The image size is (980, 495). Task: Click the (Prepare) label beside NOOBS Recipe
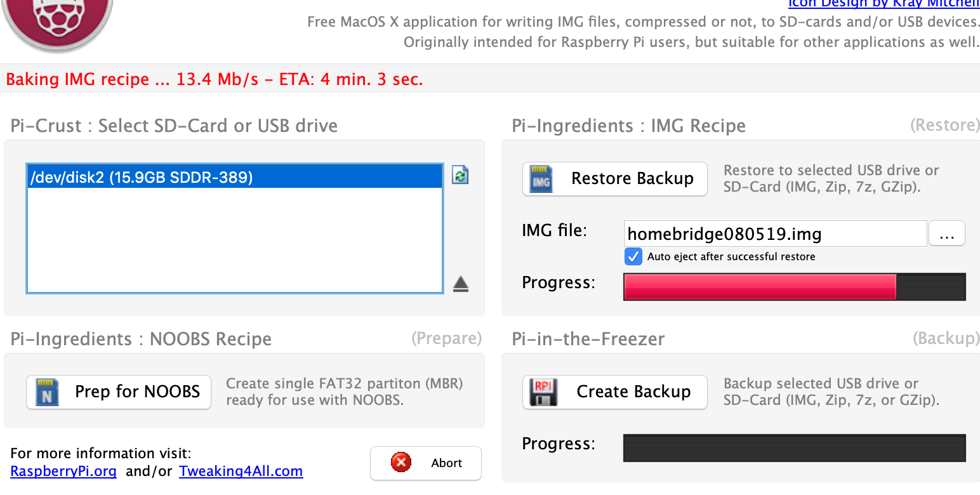(x=446, y=338)
